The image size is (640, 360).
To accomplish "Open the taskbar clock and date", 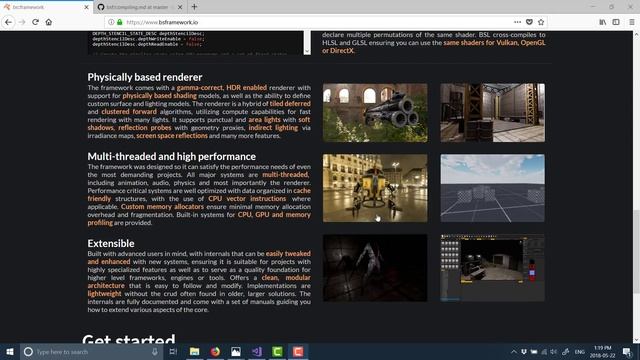I will [602, 351].
